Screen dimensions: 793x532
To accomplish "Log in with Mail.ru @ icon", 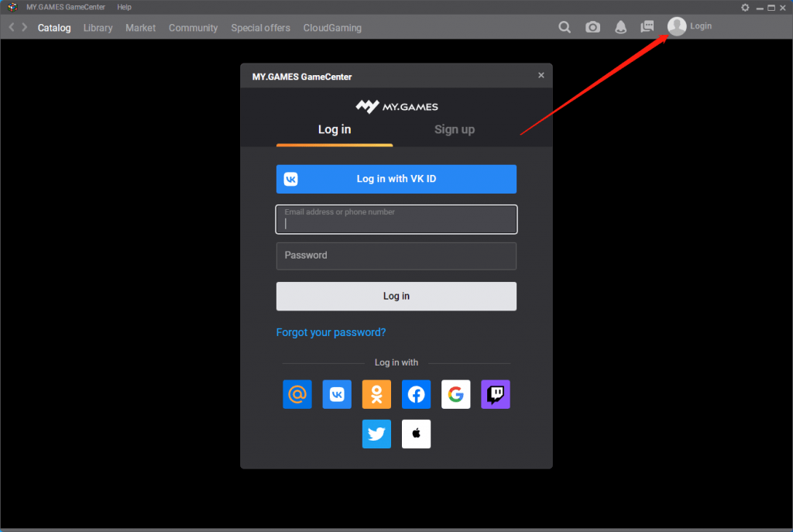I will click(297, 394).
